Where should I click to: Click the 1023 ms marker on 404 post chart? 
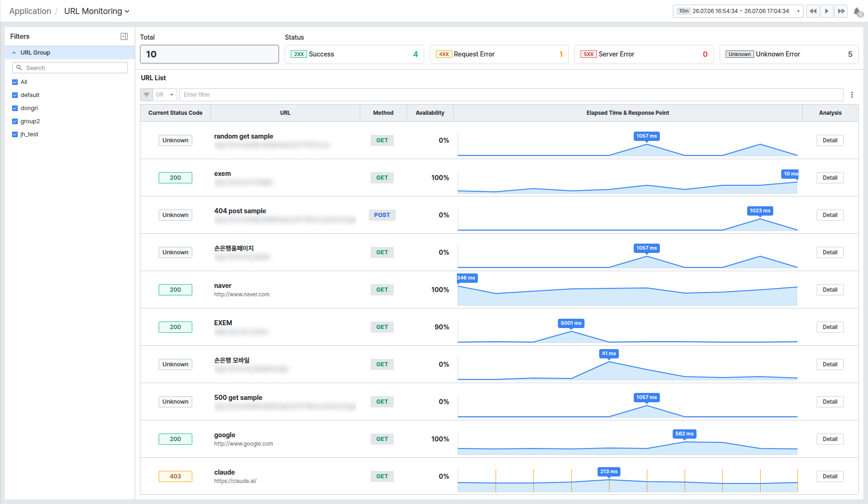(x=760, y=211)
